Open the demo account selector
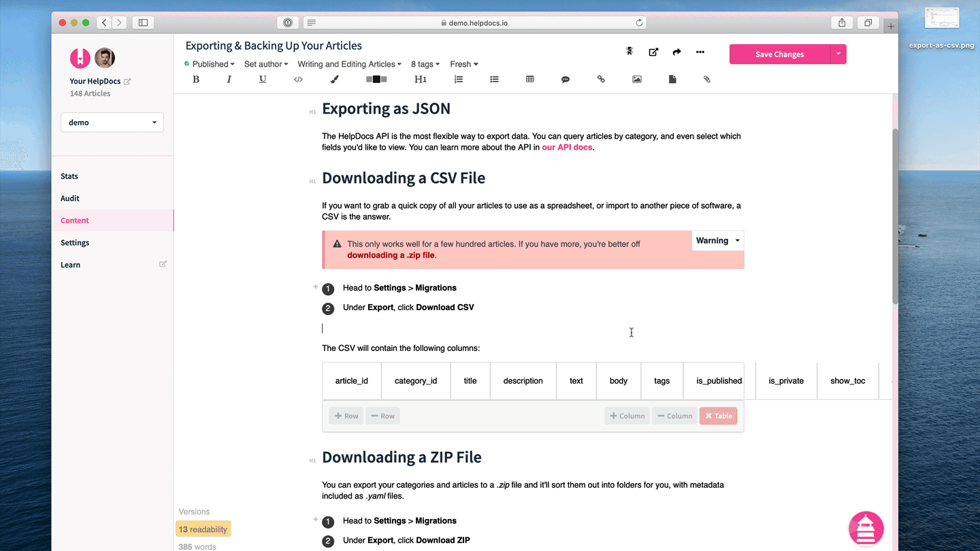Image resolution: width=980 pixels, height=551 pixels. pyautogui.click(x=112, y=122)
